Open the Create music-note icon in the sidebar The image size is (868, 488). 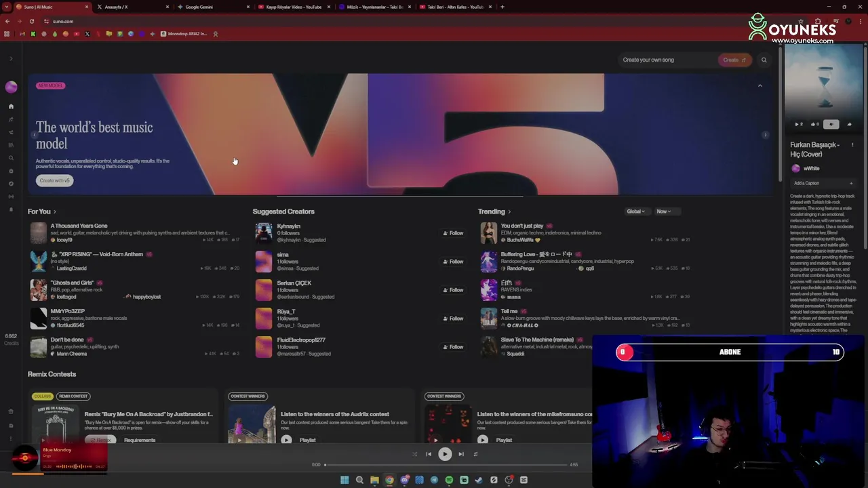pos(11,119)
